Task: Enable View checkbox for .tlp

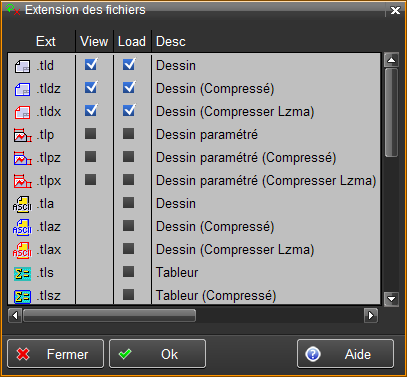Action: [x=90, y=134]
